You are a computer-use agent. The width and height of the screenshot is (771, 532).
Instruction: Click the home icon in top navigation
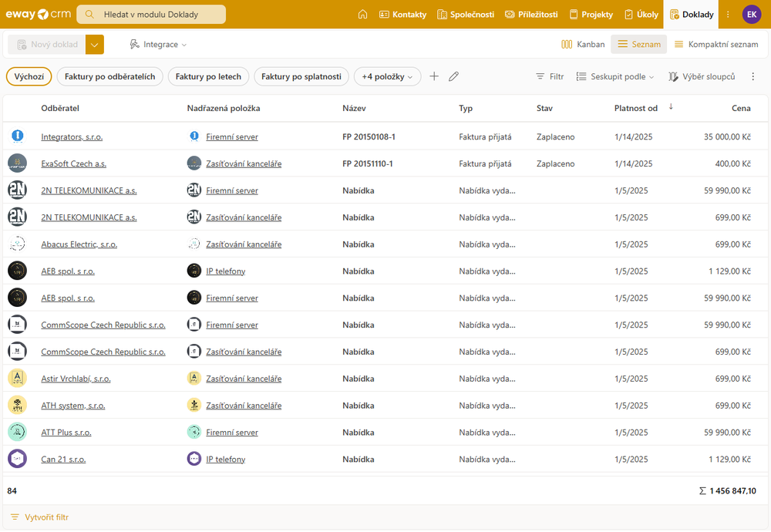tap(362, 14)
